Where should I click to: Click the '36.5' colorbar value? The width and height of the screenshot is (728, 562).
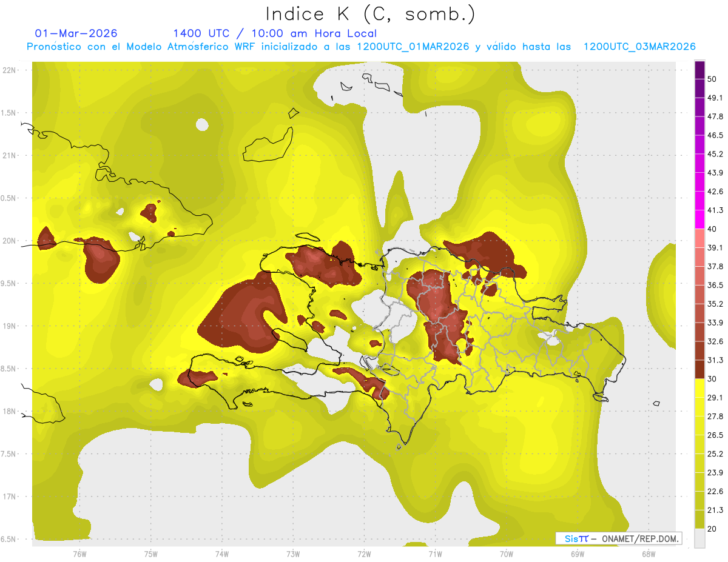[x=715, y=285]
